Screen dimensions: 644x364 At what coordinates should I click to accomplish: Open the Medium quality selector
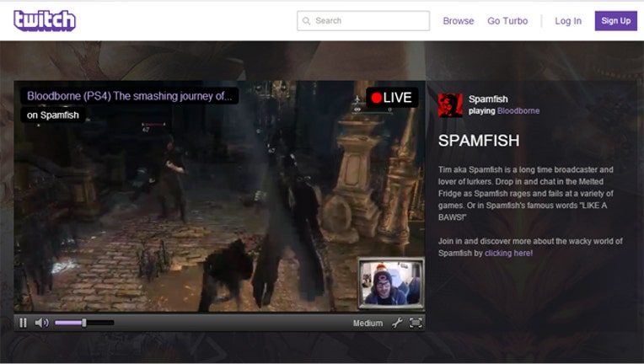pyautogui.click(x=368, y=324)
